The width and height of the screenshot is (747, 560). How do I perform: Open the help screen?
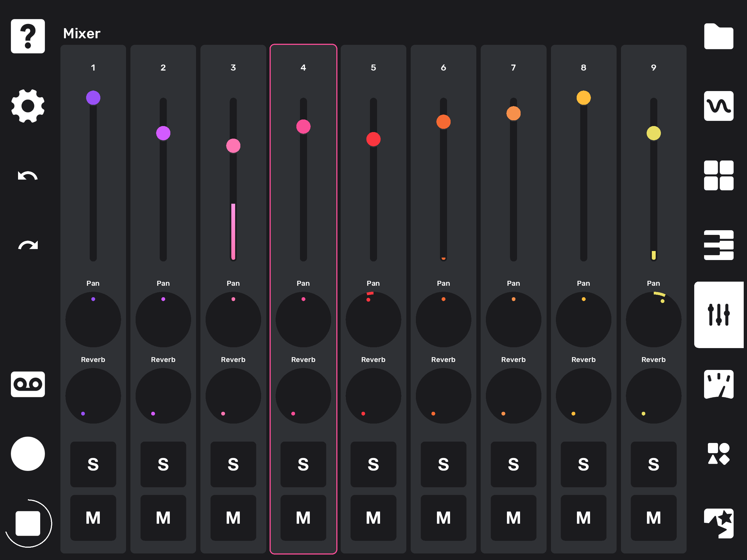coord(28,36)
